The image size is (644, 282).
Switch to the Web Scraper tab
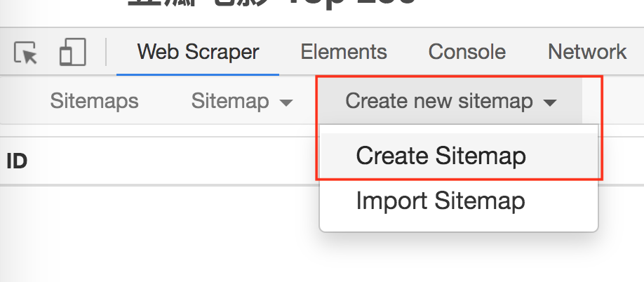198,52
